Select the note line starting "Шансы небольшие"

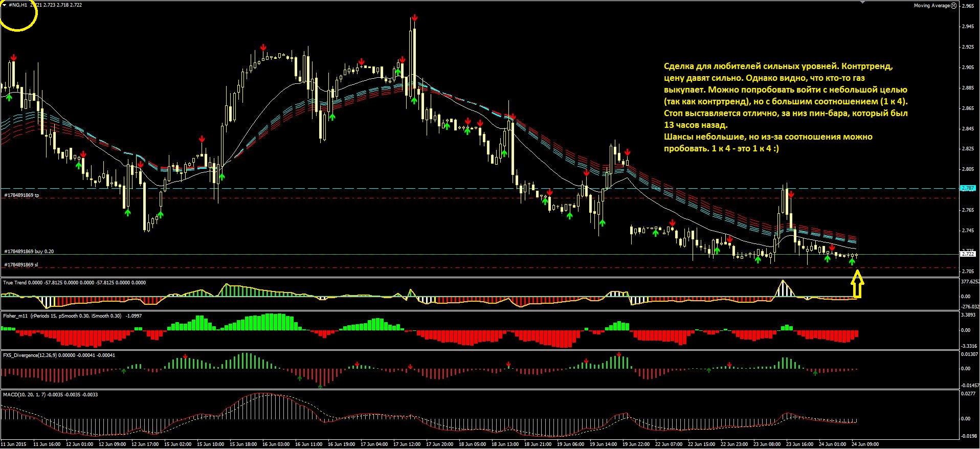coord(768,137)
